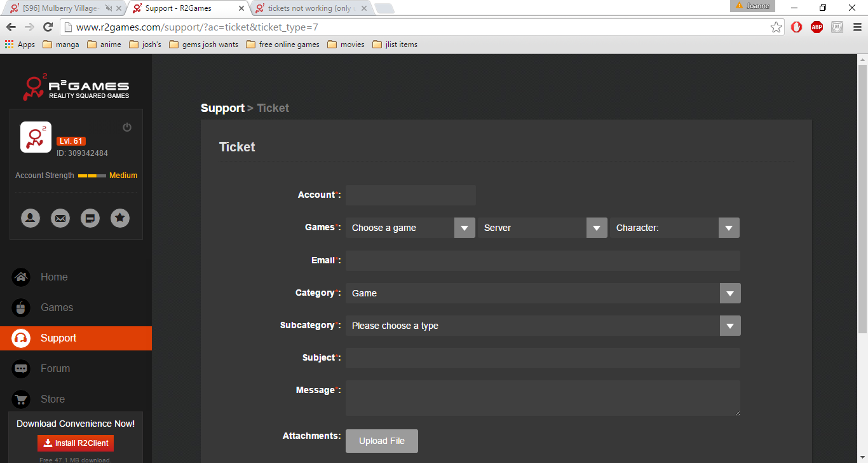
Task: Click the browser reload button
Action: [48, 27]
